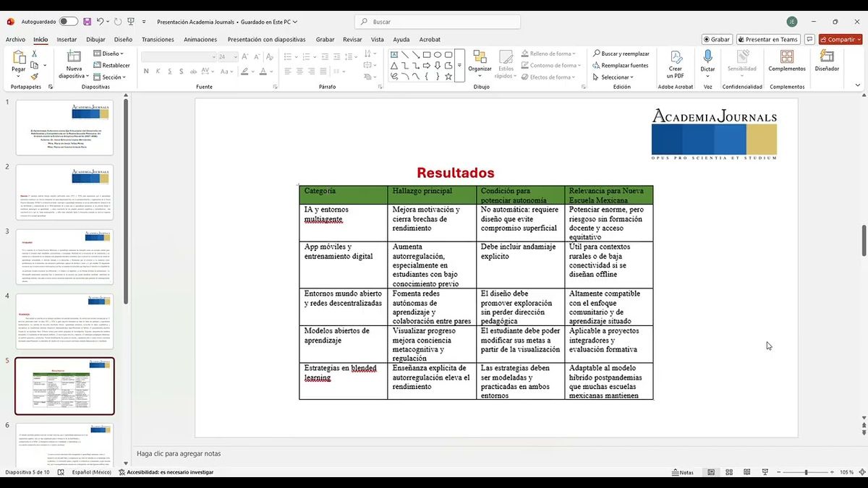Image resolution: width=868 pixels, height=488 pixels.
Task: Open the Archivo menu
Action: tap(15, 40)
